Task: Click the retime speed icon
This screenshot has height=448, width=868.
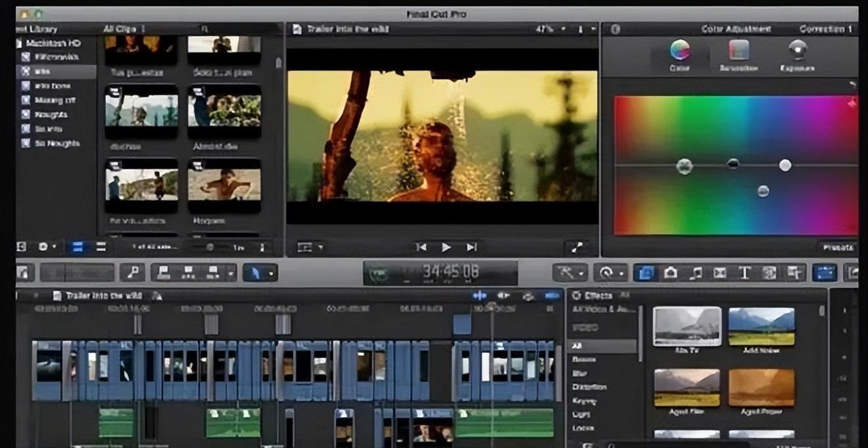Action: tap(606, 273)
